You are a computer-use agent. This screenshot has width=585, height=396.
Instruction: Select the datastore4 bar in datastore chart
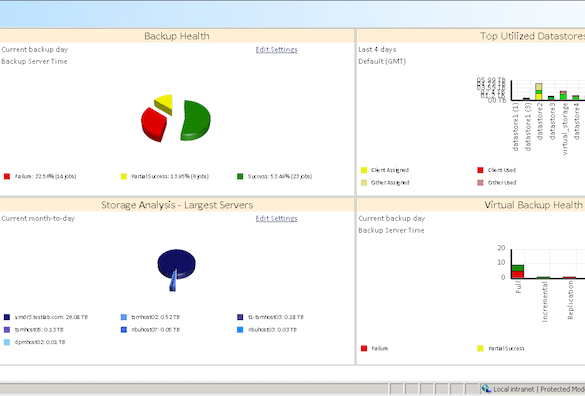(x=576, y=97)
